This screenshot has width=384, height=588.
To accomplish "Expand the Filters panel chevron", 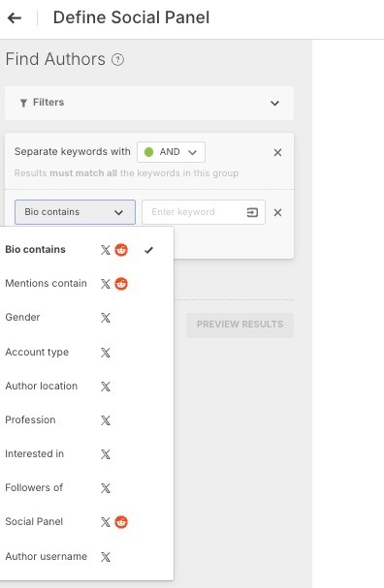I will (x=274, y=103).
